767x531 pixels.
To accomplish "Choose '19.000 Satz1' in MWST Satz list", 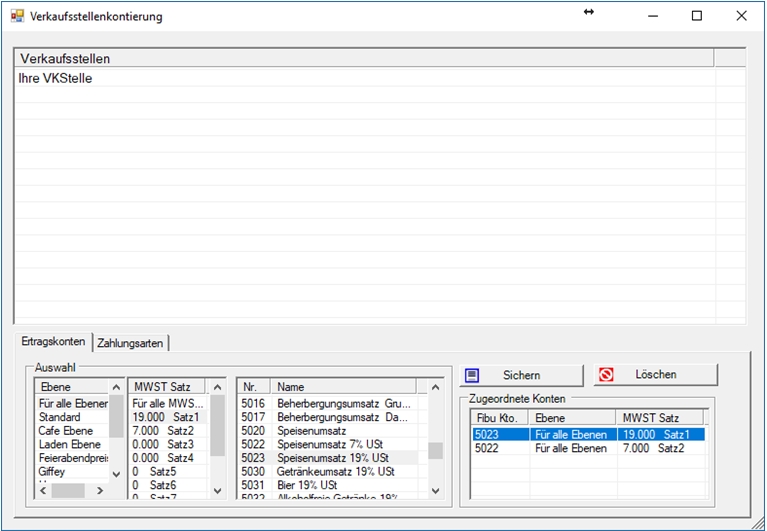I will pos(166,417).
